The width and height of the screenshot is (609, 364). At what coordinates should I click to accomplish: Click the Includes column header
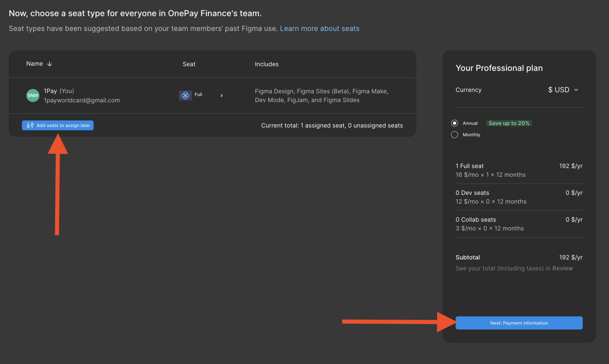coord(266,64)
